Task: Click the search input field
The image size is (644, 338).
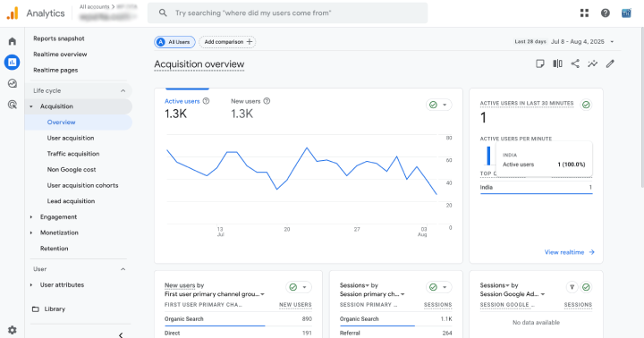Action: click(x=287, y=13)
